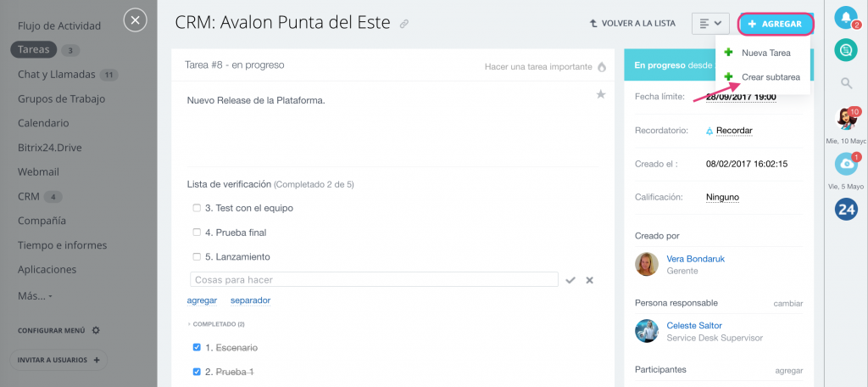Click the 'separador' link
The width and height of the screenshot is (868, 387).
250,300
